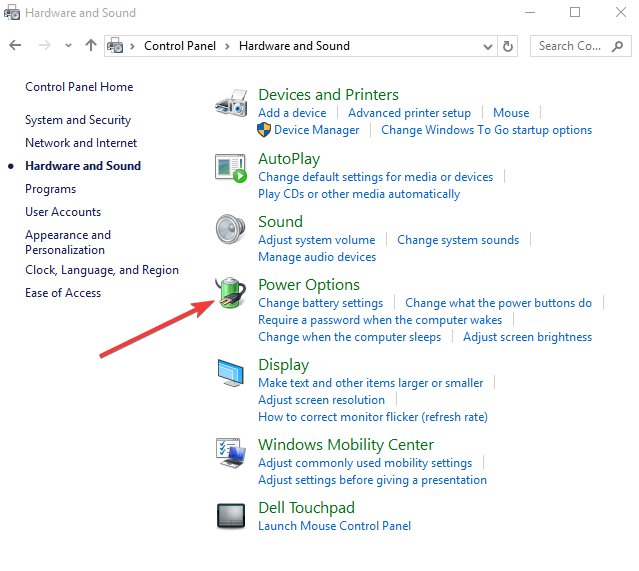The height and width of the screenshot is (571, 639).
Task: Click Change battery settings link
Action: click(x=320, y=303)
